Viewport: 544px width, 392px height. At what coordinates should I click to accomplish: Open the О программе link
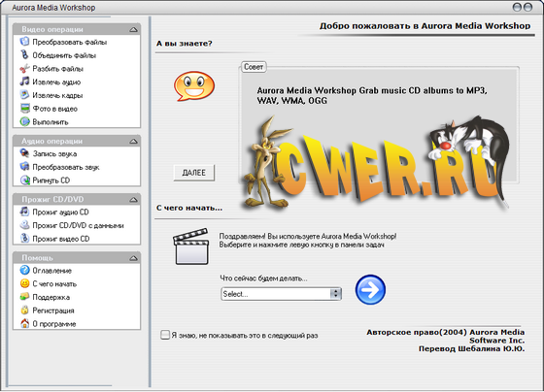pyautogui.click(x=54, y=324)
